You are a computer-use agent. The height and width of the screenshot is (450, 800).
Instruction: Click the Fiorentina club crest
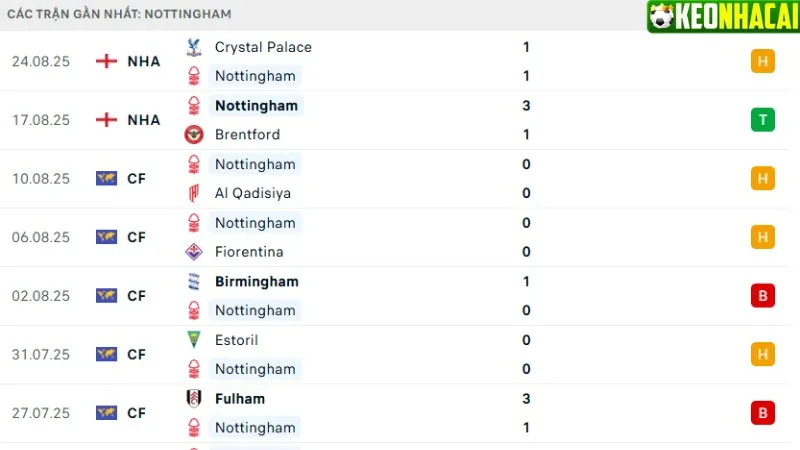[x=193, y=252]
